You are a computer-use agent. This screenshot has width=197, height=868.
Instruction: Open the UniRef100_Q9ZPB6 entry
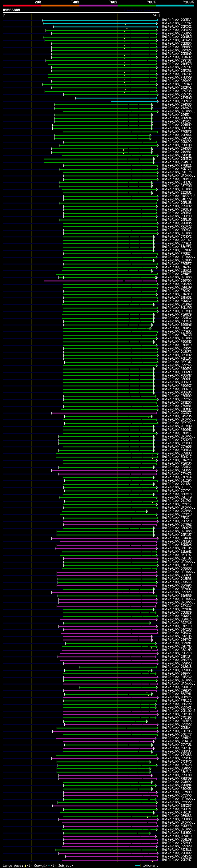click(177, 511)
